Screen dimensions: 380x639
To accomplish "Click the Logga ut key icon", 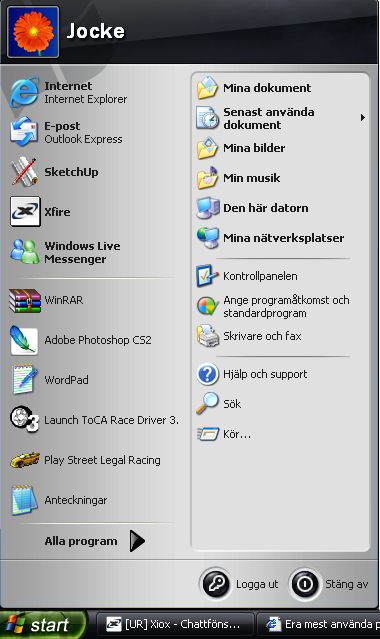I will click(x=216, y=584).
